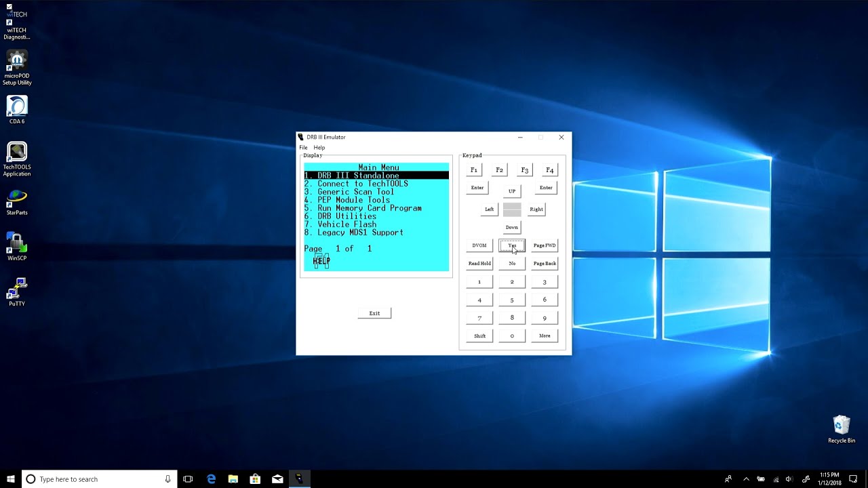Launch Microsoft Edge from the taskbar

[x=211, y=479]
